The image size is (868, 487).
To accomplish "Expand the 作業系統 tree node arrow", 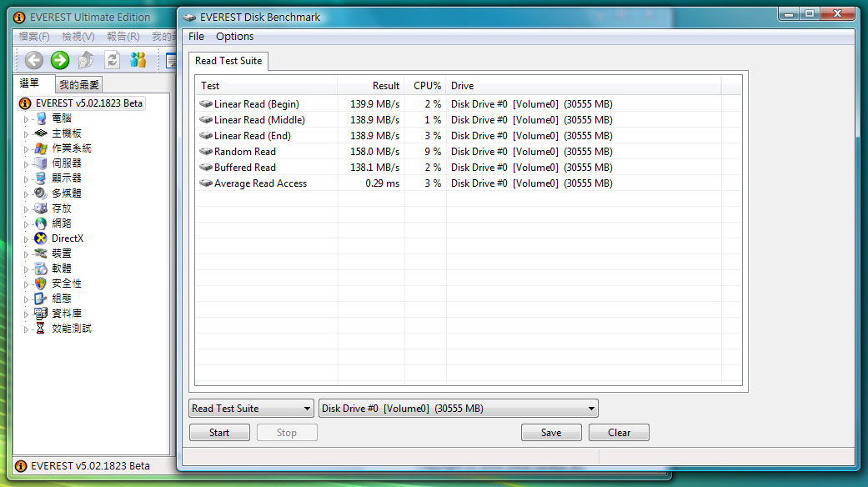I will click(x=26, y=149).
